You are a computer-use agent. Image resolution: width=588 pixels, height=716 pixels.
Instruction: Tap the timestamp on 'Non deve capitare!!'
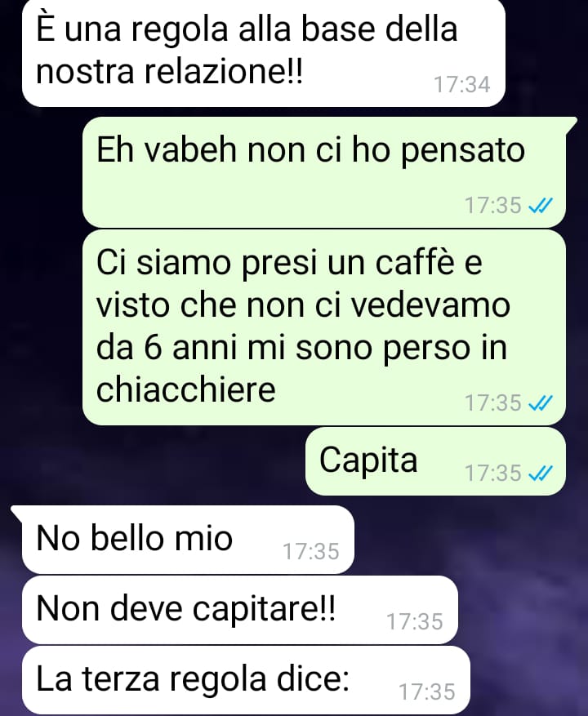[415, 621]
